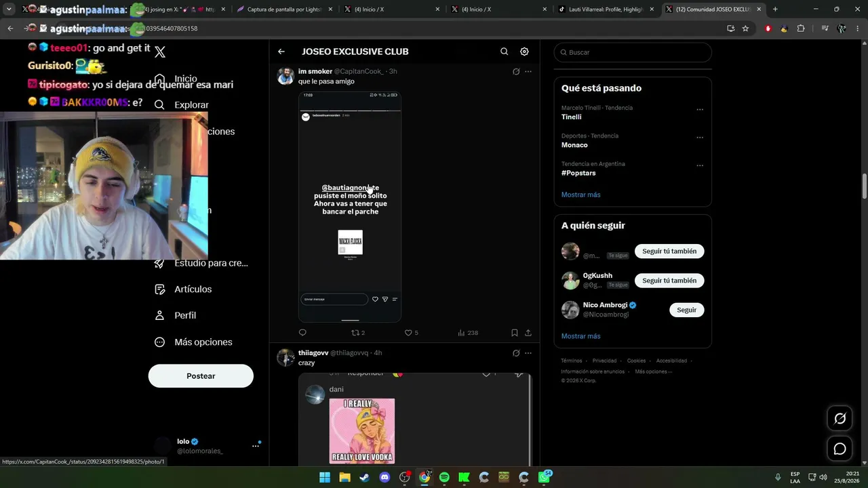Show more trends under Qué está pasando
Screen dimensions: 868x488
click(580, 195)
